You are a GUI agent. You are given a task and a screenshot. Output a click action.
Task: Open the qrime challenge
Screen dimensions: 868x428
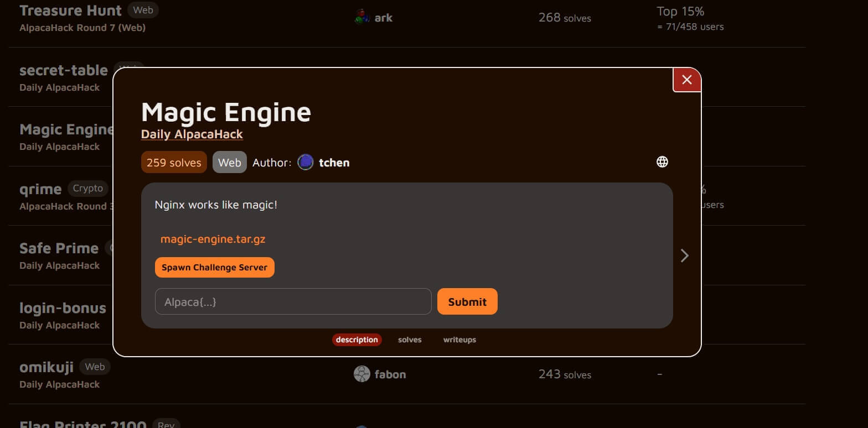[x=40, y=189]
